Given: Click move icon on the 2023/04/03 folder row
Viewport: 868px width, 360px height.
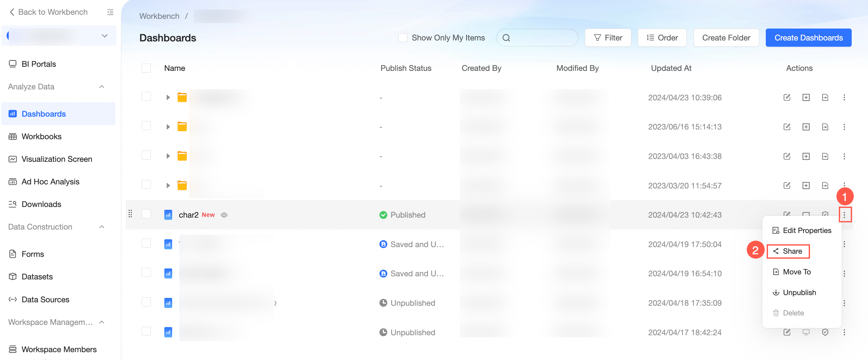Looking at the screenshot, I should (825, 156).
